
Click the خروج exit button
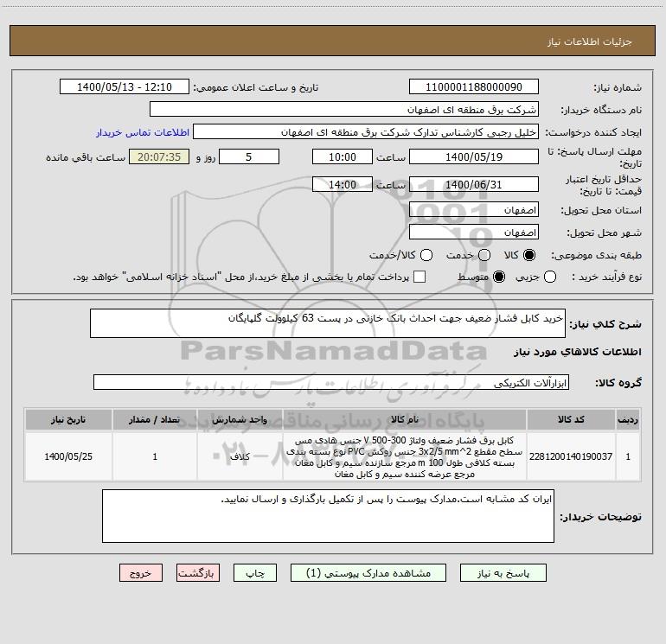point(141,573)
